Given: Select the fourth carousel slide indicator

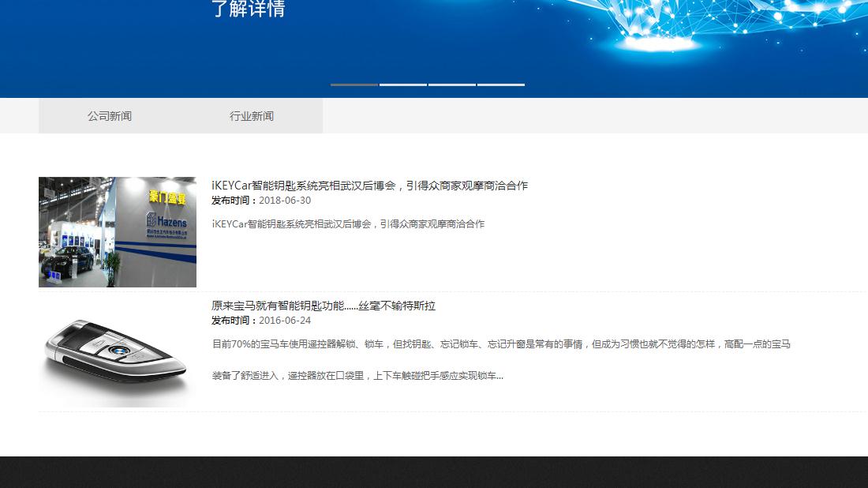Looking at the screenshot, I should pos(501,84).
